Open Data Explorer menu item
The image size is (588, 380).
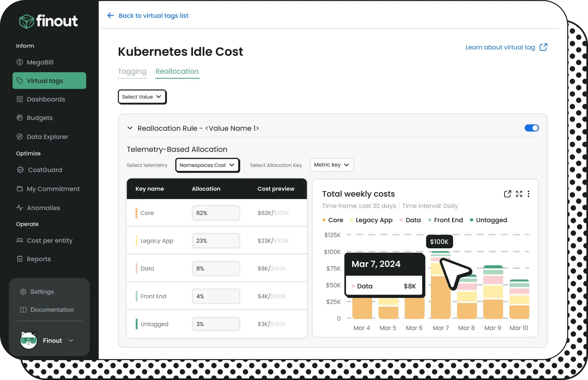click(x=47, y=136)
